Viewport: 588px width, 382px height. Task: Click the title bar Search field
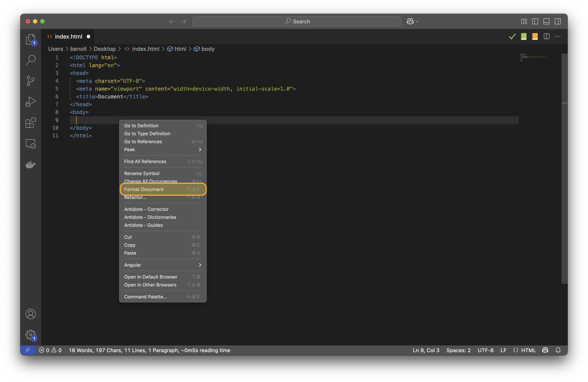[x=297, y=22]
